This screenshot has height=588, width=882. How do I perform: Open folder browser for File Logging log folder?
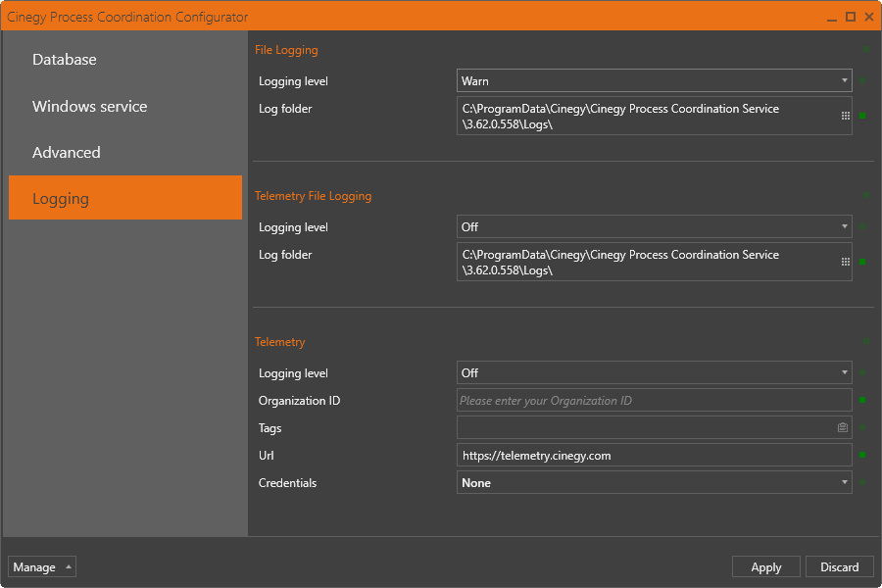(x=845, y=116)
